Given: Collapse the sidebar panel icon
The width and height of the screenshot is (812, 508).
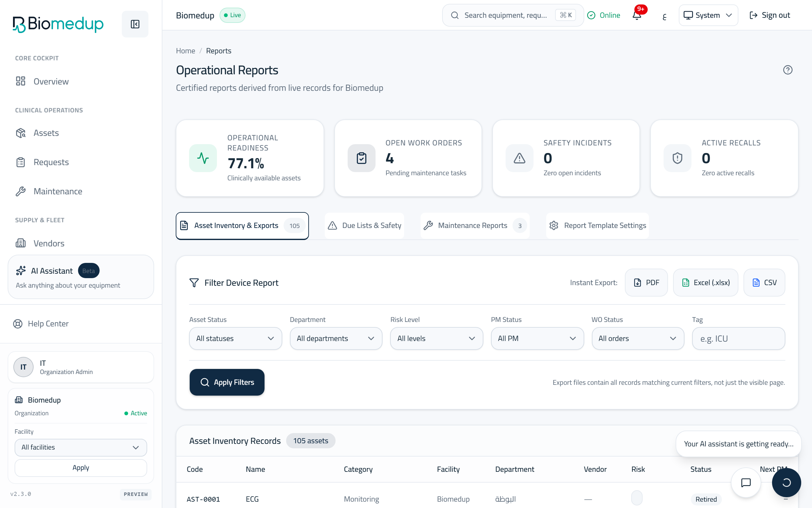Looking at the screenshot, I should [x=135, y=24].
